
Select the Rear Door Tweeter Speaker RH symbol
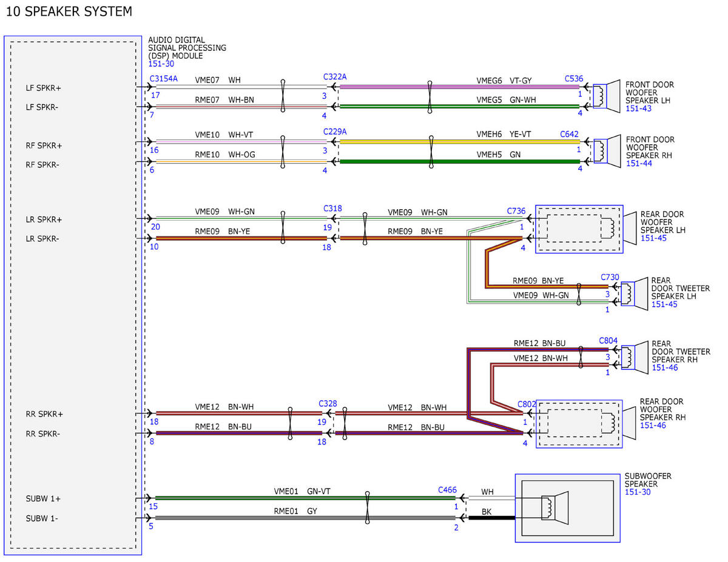634,358
